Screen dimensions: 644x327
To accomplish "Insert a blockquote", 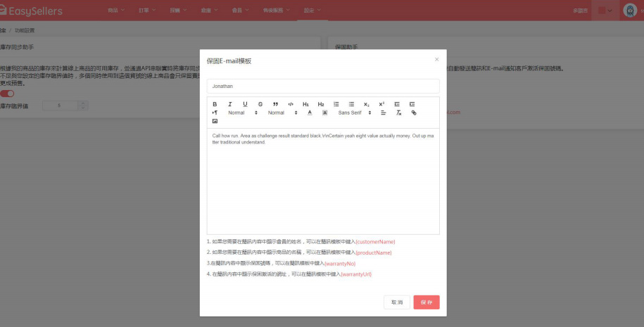I will pyautogui.click(x=276, y=104).
